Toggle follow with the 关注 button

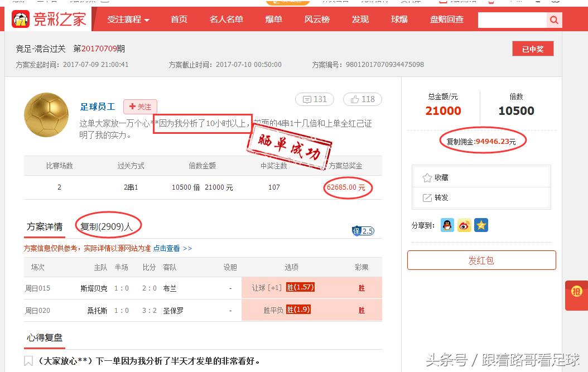tap(141, 107)
